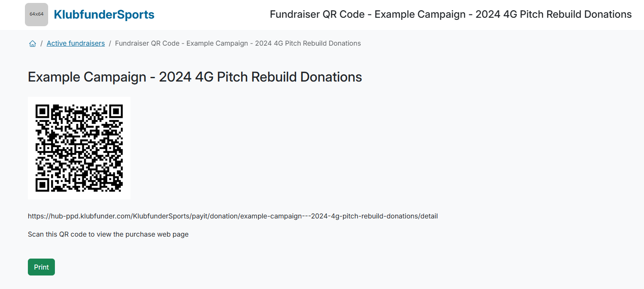This screenshot has width=644, height=289.
Task: Click the Example Campaign main heading
Action: (x=195, y=77)
